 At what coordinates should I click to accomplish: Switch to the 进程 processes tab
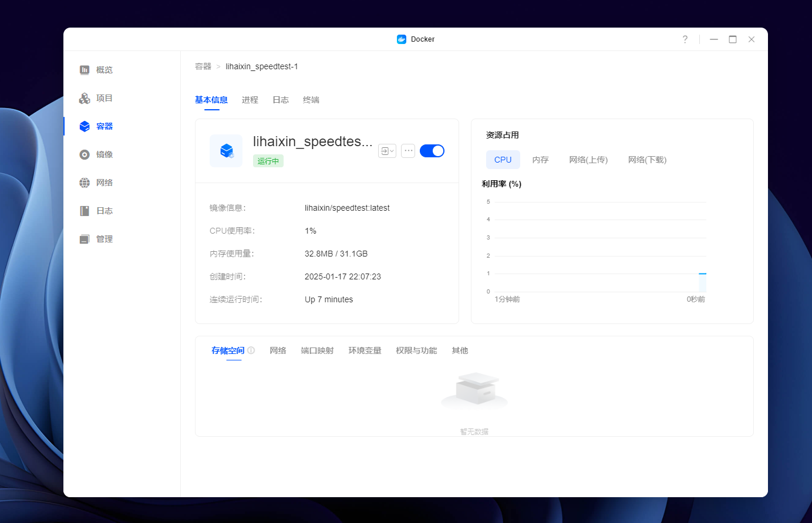[250, 100]
